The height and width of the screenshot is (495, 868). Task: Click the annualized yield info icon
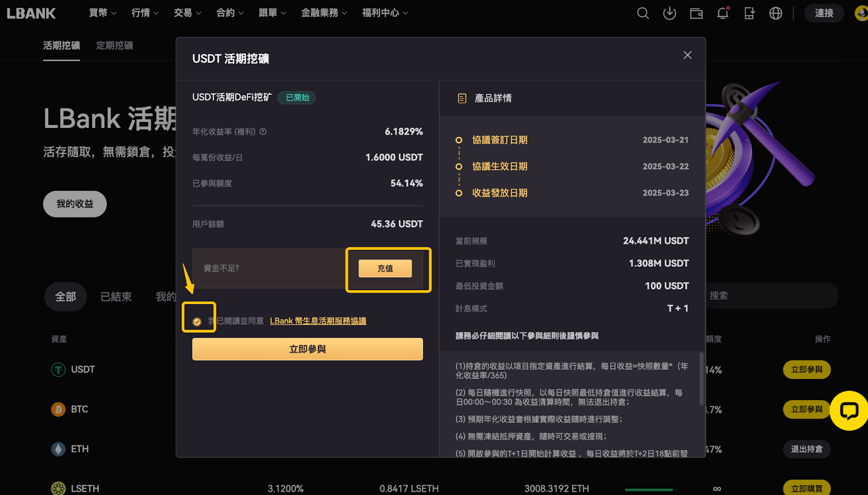(x=263, y=132)
